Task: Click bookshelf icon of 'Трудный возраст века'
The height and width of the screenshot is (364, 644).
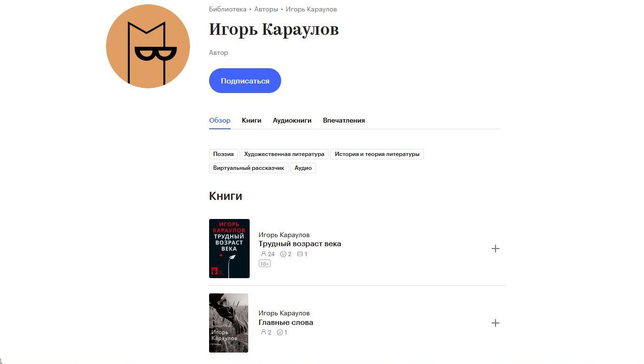Action: point(300,254)
